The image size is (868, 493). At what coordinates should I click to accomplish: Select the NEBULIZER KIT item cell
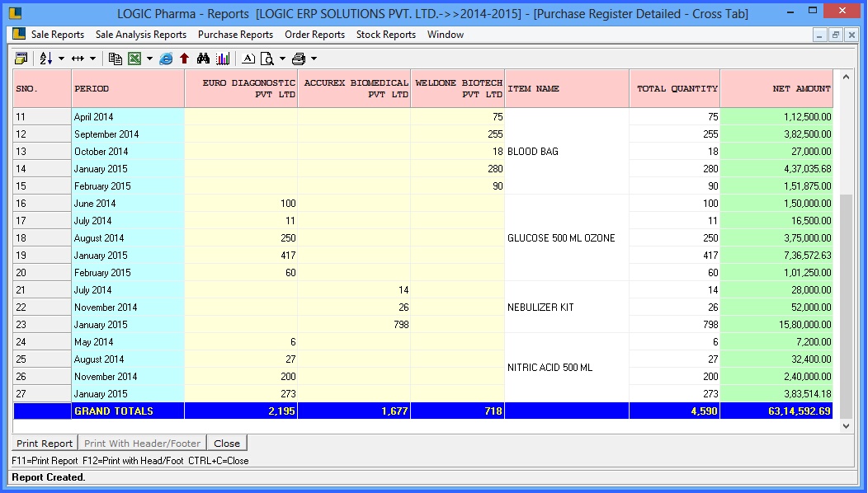[567, 307]
